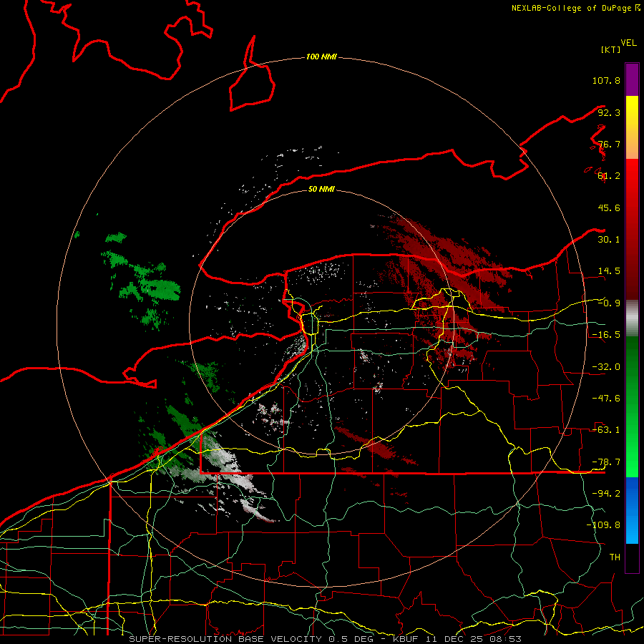This screenshot has width=644, height=644.
Task: Select the -109.8 velocity scale value
Action: click(x=603, y=525)
